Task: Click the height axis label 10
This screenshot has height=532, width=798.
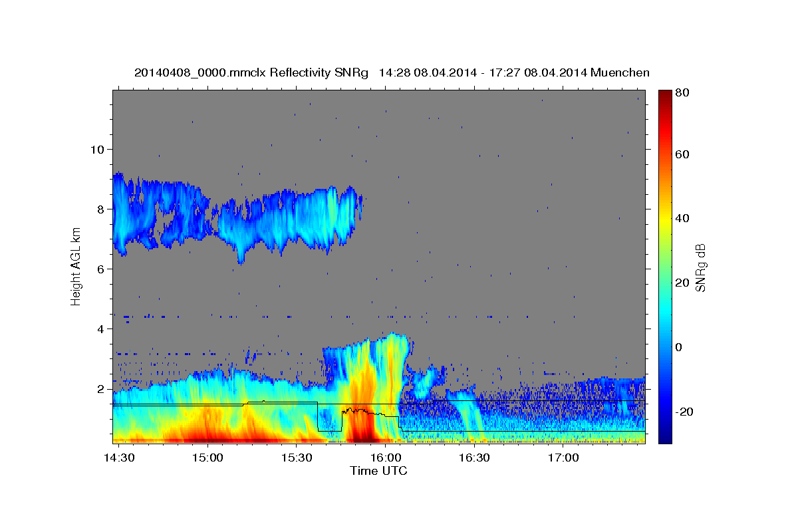Action: pyautogui.click(x=98, y=149)
